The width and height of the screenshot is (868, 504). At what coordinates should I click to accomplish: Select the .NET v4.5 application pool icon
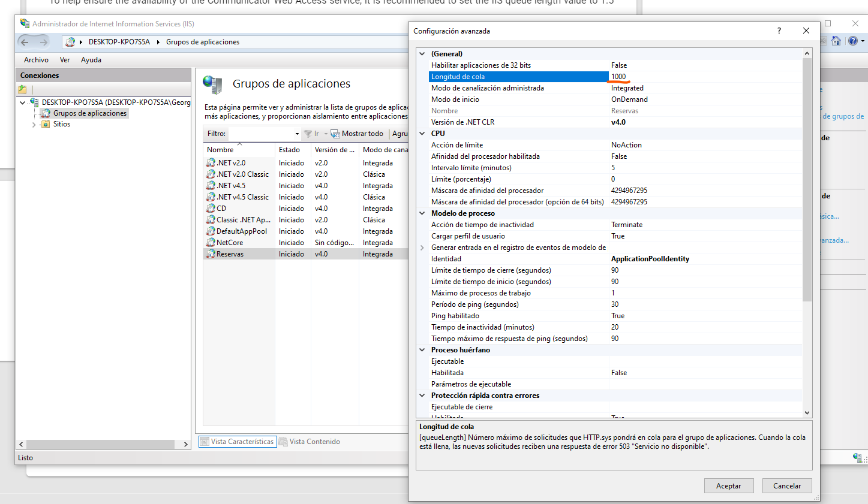[211, 186]
